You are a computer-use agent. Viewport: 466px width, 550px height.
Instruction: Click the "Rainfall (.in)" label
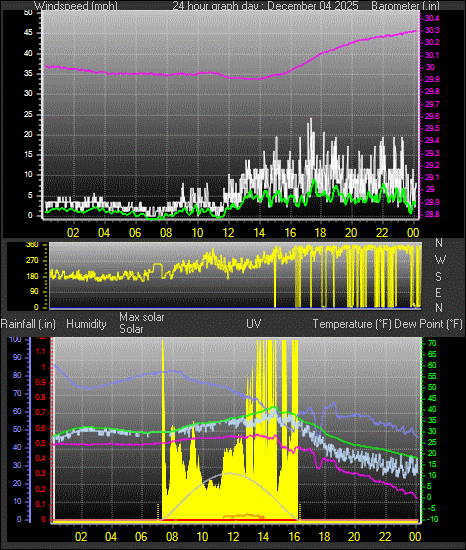(x=28, y=324)
